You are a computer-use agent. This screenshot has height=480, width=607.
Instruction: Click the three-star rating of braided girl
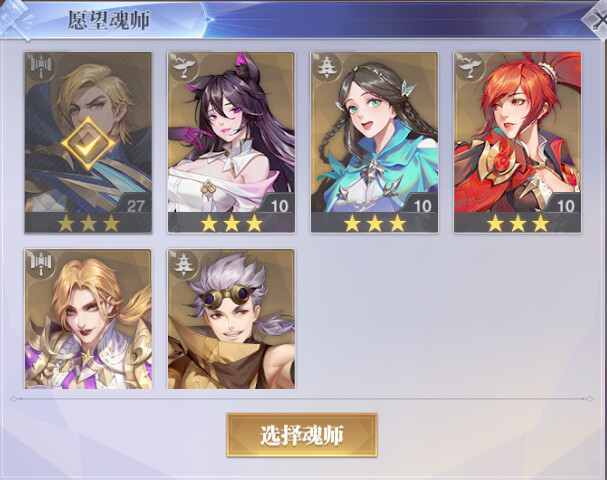click(374, 223)
